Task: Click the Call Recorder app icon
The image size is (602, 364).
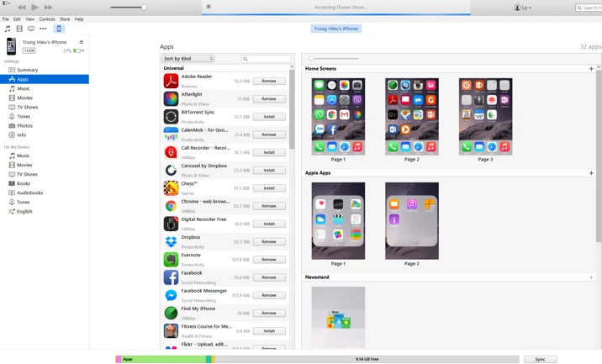Action: pos(171,152)
